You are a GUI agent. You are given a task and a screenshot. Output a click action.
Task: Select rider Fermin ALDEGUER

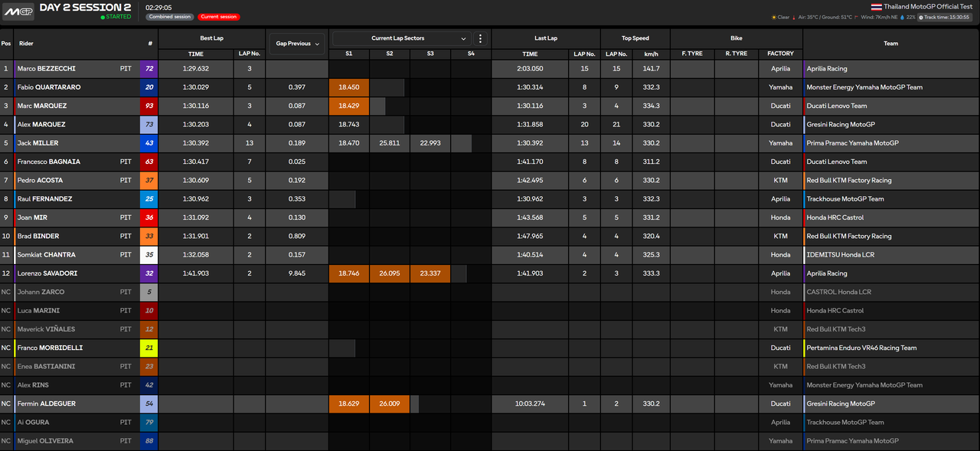[x=47, y=404]
